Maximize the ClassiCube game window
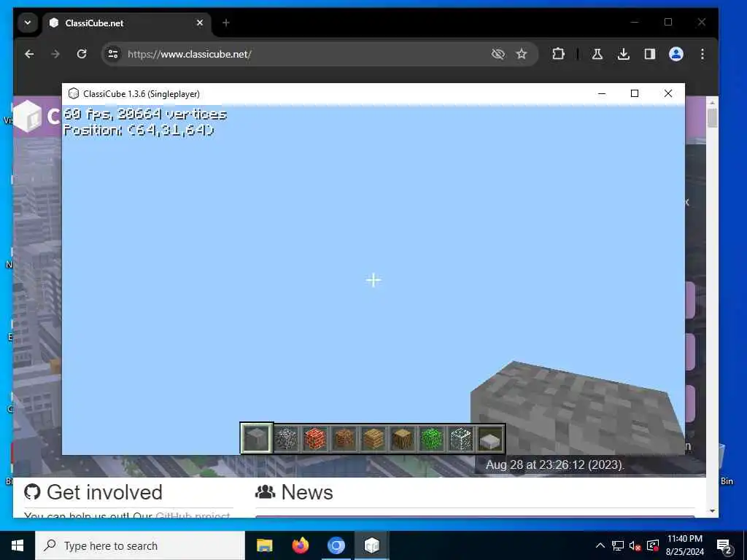This screenshot has width=747, height=560. coord(635,93)
